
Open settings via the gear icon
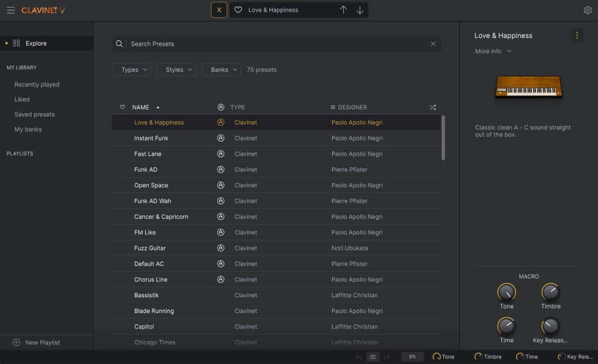[587, 10]
